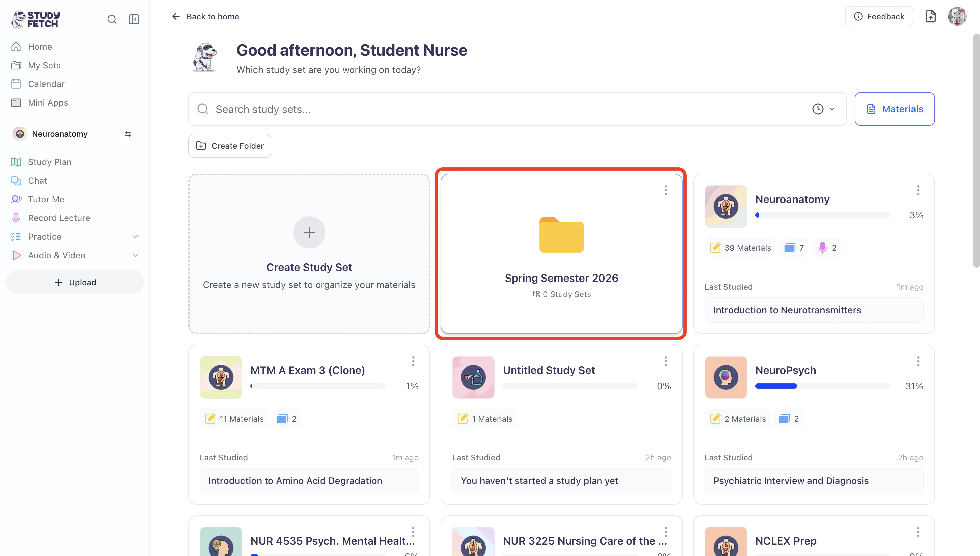Image resolution: width=980 pixels, height=556 pixels.
Task: Click the Neuroanatomy set name in sidebar
Action: click(60, 134)
